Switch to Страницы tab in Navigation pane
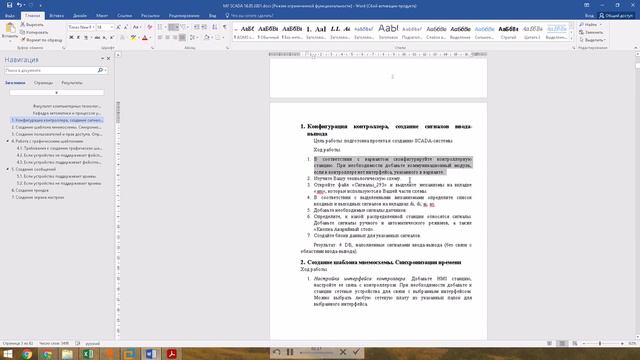Screen dimensions: 640x360 click(x=43, y=83)
